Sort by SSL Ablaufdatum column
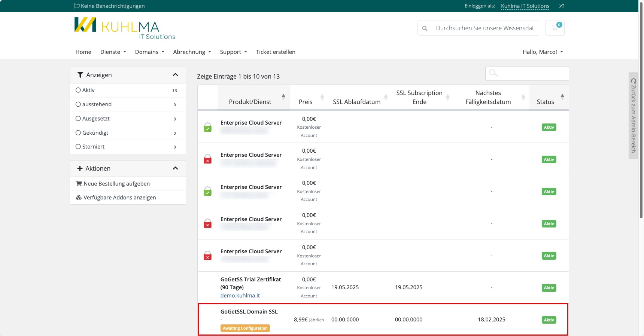Viewport: 644px width, 336px height. click(x=360, y=98)
